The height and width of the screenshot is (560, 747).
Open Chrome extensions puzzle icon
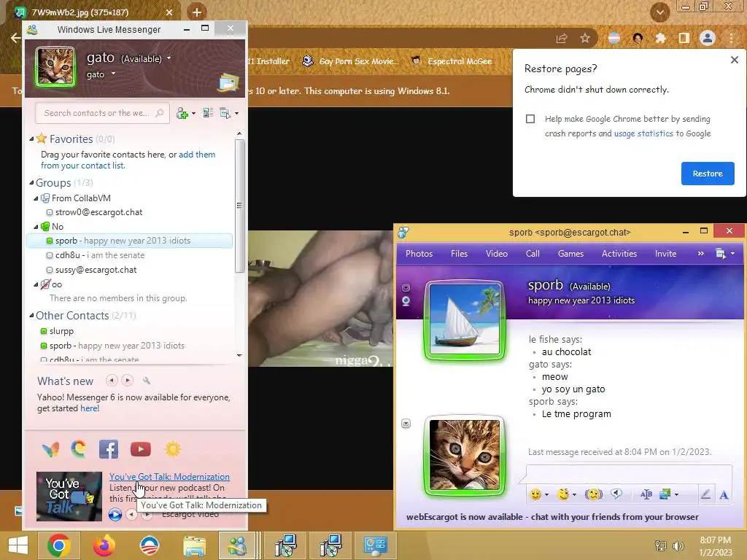point(660,38)
